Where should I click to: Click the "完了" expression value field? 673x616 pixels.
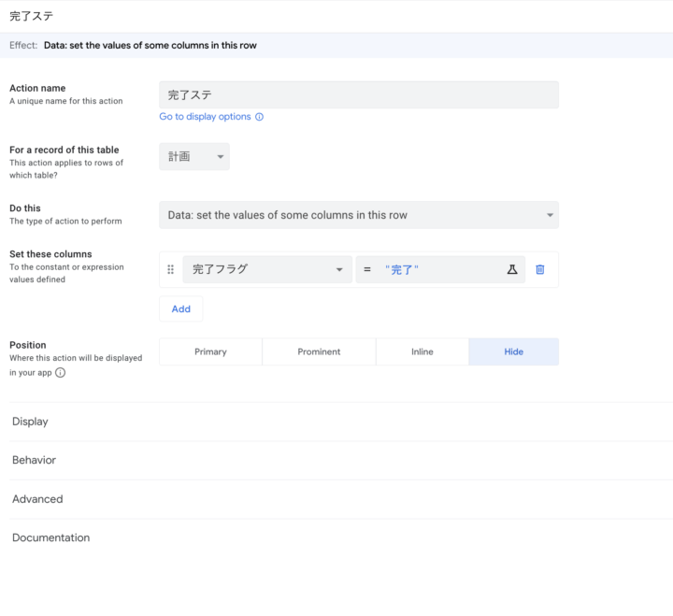(430, 269)
